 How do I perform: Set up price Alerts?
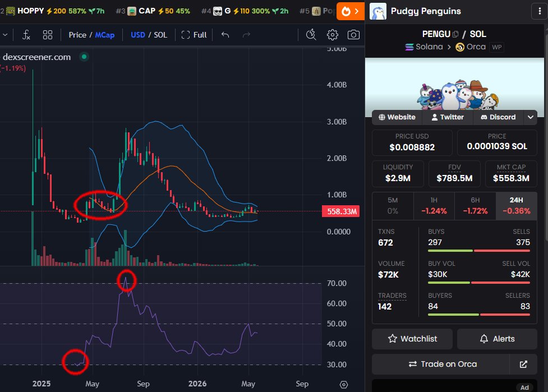point(497,339)
